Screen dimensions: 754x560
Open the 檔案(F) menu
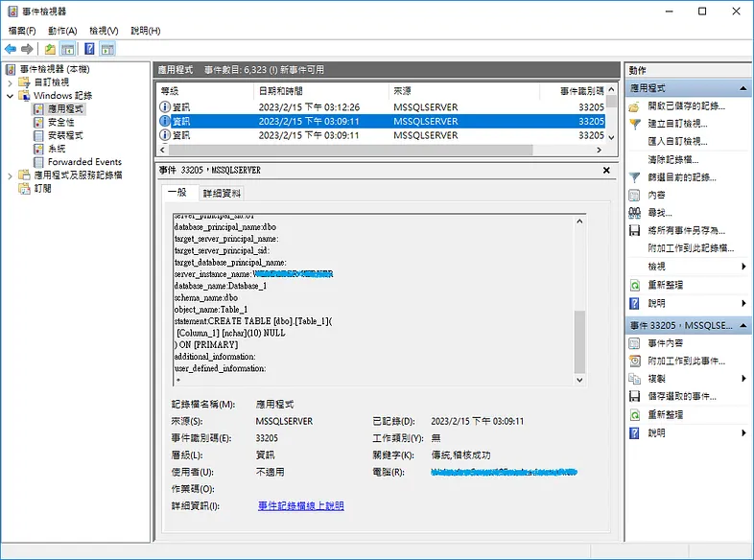22,31
